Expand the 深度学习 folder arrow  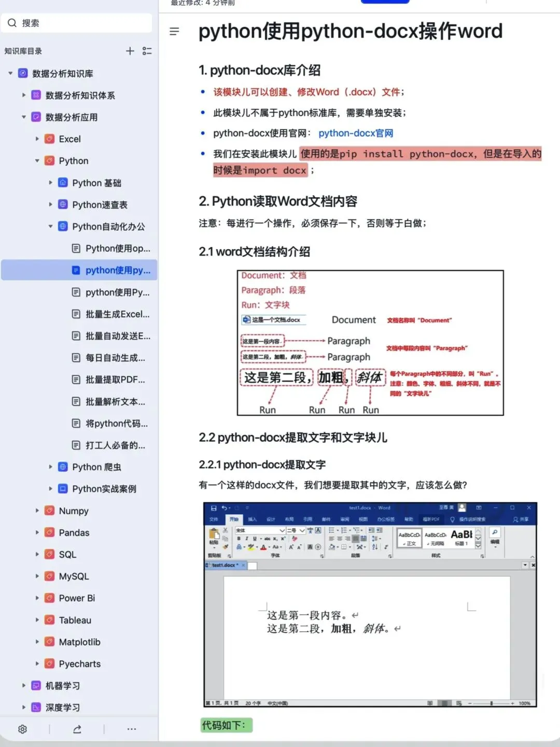24,707
